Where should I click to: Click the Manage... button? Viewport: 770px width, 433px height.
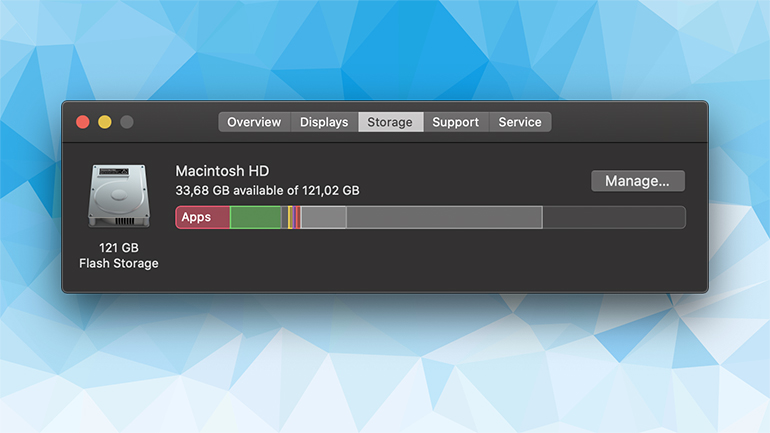tap(637, 181)
